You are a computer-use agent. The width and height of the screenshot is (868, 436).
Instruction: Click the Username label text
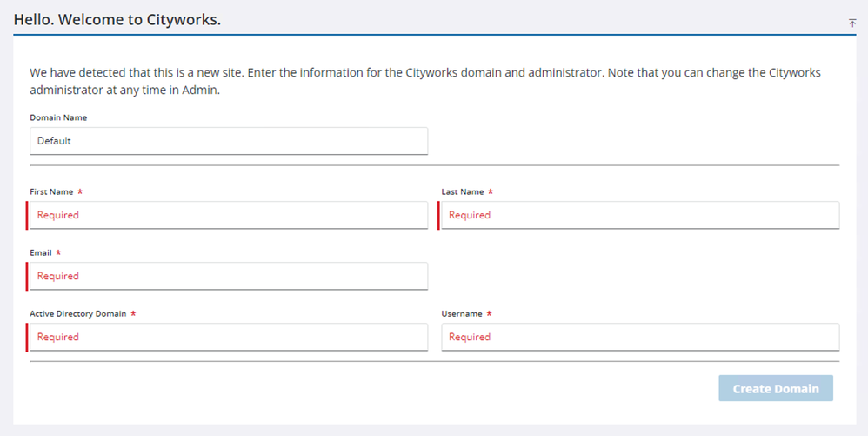[x=461, y=313]
